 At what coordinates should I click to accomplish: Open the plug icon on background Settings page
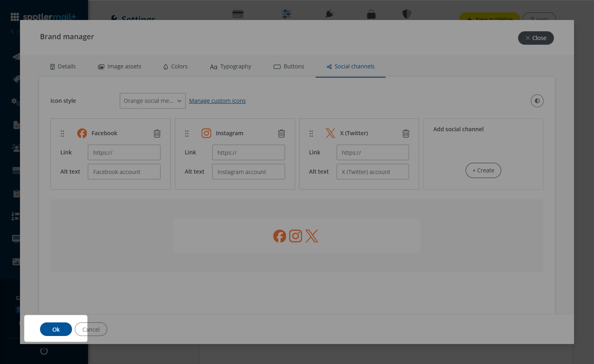(x=330, y=14)
